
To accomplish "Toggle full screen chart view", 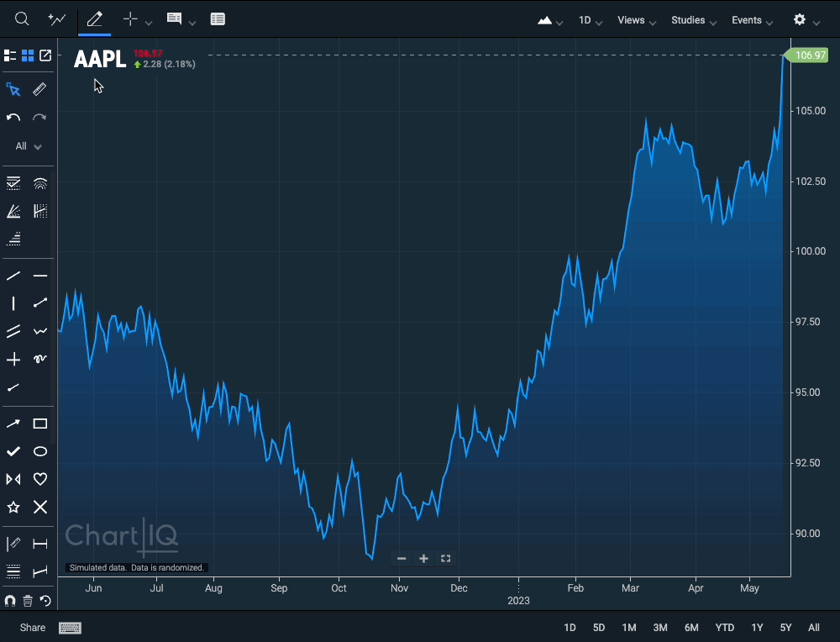I will click(446, 559).
